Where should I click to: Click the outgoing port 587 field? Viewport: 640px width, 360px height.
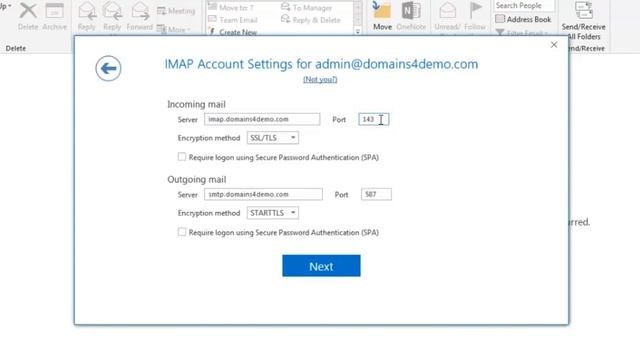point(376,194)
